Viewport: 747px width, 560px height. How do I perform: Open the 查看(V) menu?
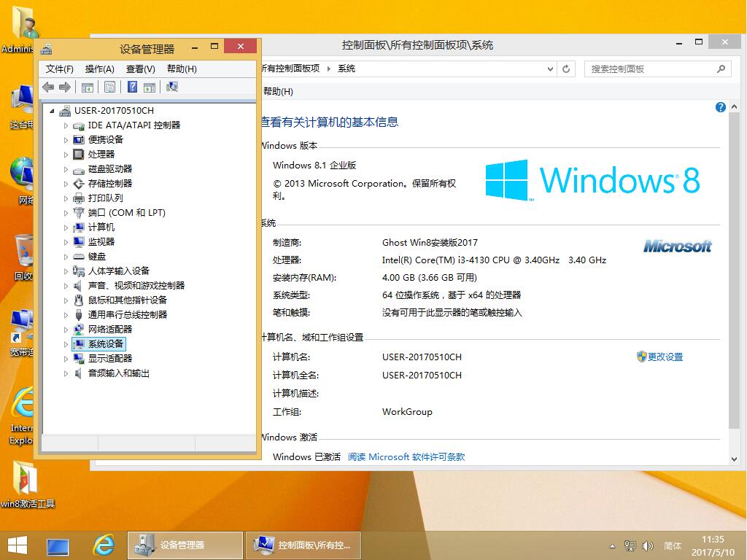click(x=142, y=69)
